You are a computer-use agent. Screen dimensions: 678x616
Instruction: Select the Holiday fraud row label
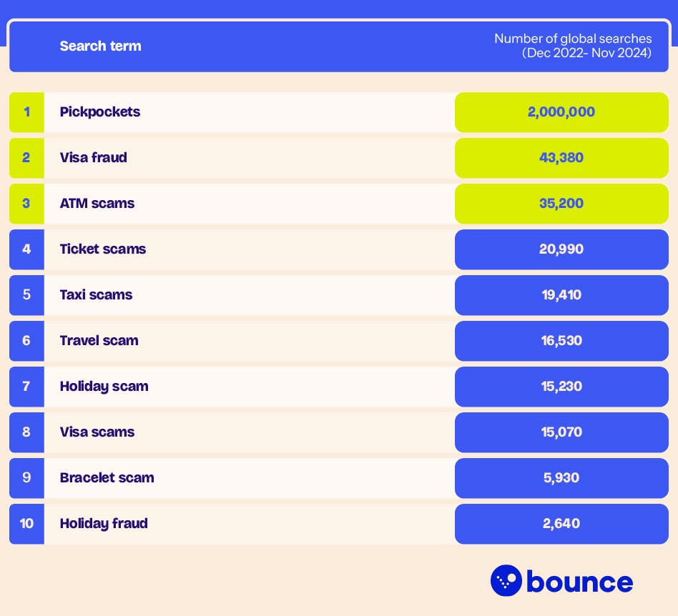104,523
